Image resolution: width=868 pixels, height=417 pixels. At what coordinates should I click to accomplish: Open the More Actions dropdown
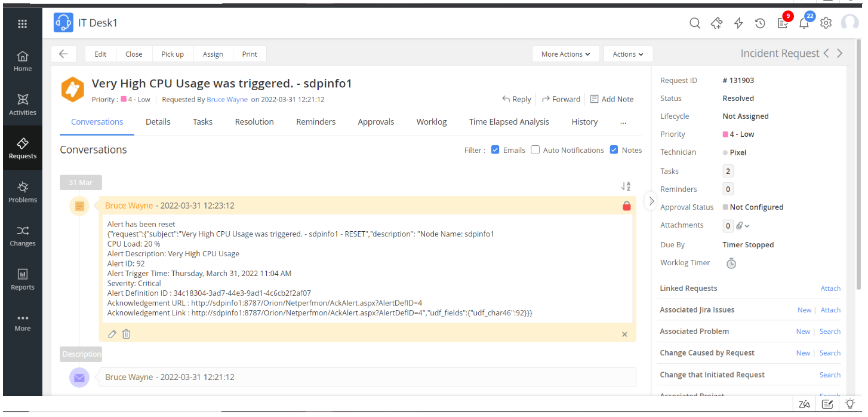click(566, 54)
